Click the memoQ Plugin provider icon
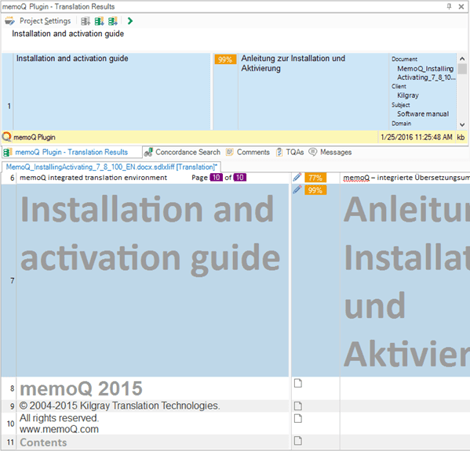The height and width of the screenshot is (451, 470). point(6,137)
